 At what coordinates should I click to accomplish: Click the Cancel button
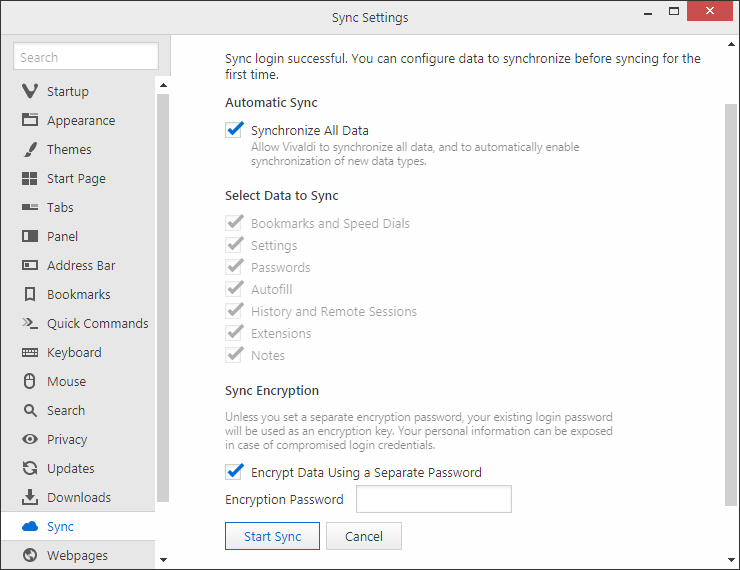pyautogui.click(x=364, y=536)
